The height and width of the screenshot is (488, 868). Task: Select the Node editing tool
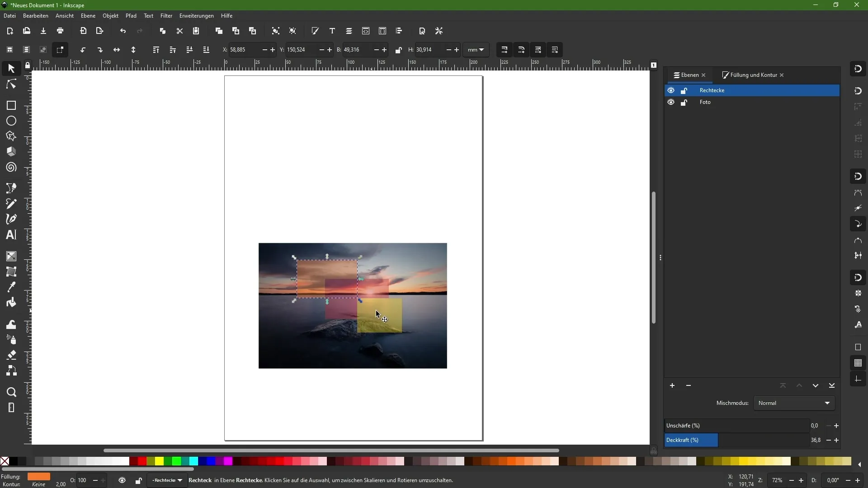[11, 84]
